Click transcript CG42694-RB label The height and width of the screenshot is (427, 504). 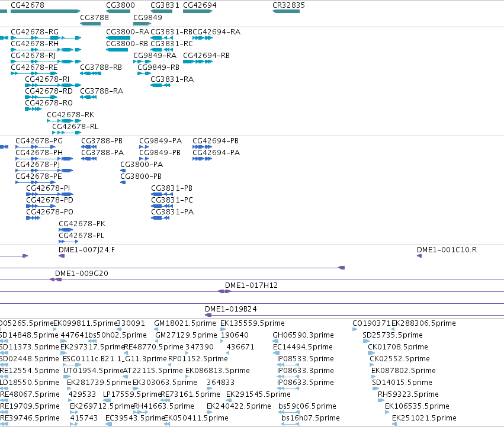coord(206,56)
